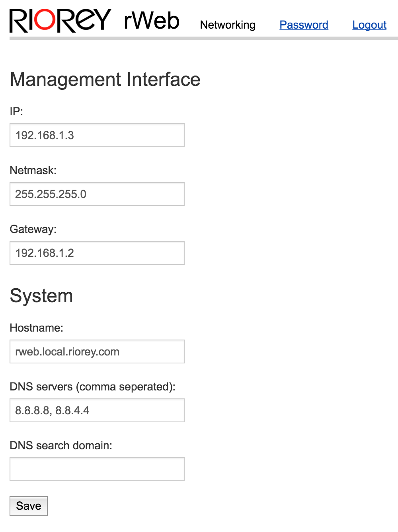
Task: Click 'DNS servers (comma seperated):' label
Action: pyautogui.click(x=92, y=386)
